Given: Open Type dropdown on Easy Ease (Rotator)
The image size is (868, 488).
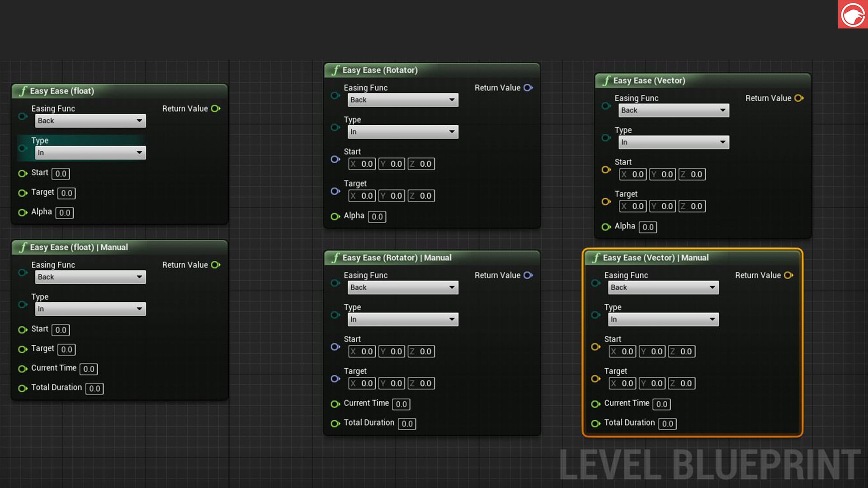Looking at the screenshot, I should (403, 132).
